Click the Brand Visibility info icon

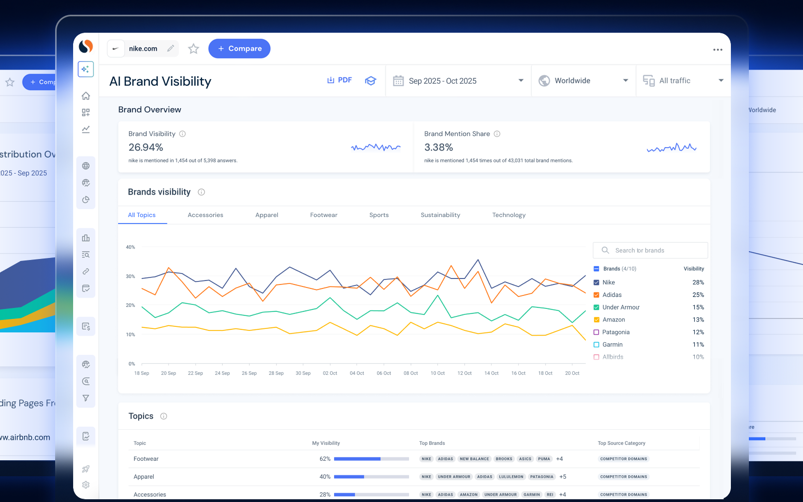[x=182, y=134]
